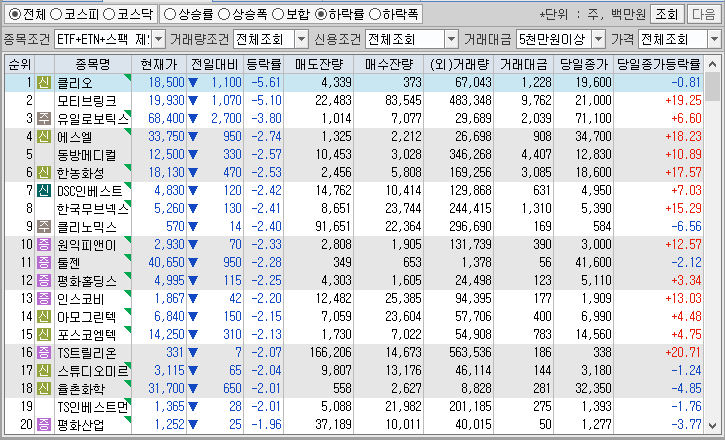
Task: Click the 신 badge icon beside 한농화성
Action: 44,173
